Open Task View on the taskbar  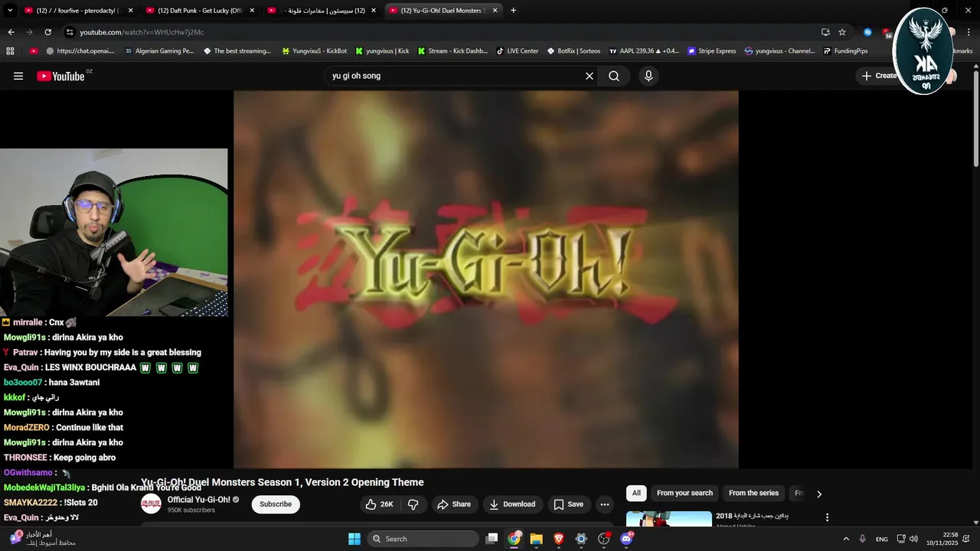coord(492,539)
